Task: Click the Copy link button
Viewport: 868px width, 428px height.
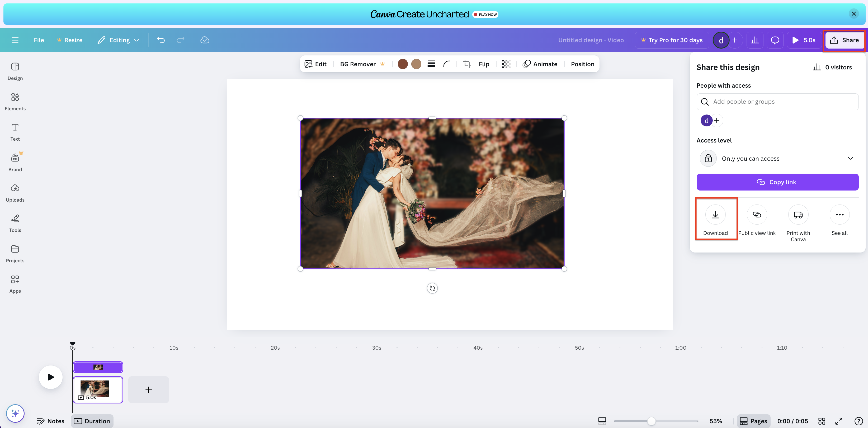Action: (x=777, y=182)
